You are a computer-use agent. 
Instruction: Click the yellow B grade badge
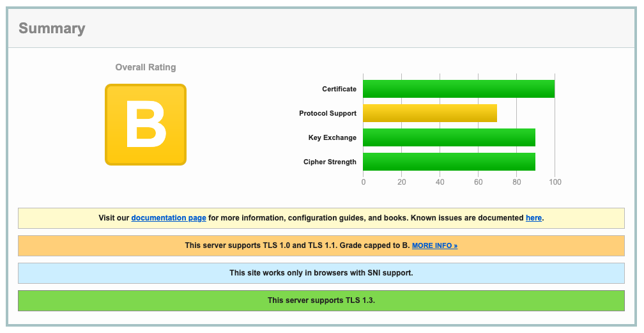146,125
